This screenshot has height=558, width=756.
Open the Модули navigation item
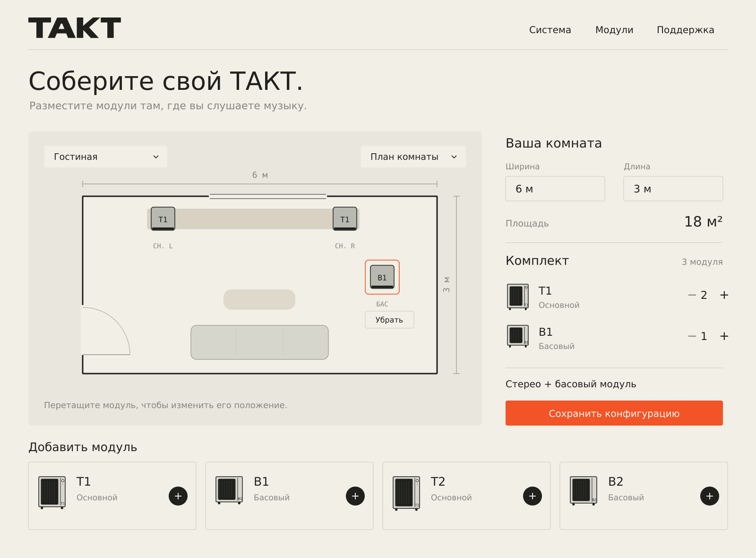[614, 30]
